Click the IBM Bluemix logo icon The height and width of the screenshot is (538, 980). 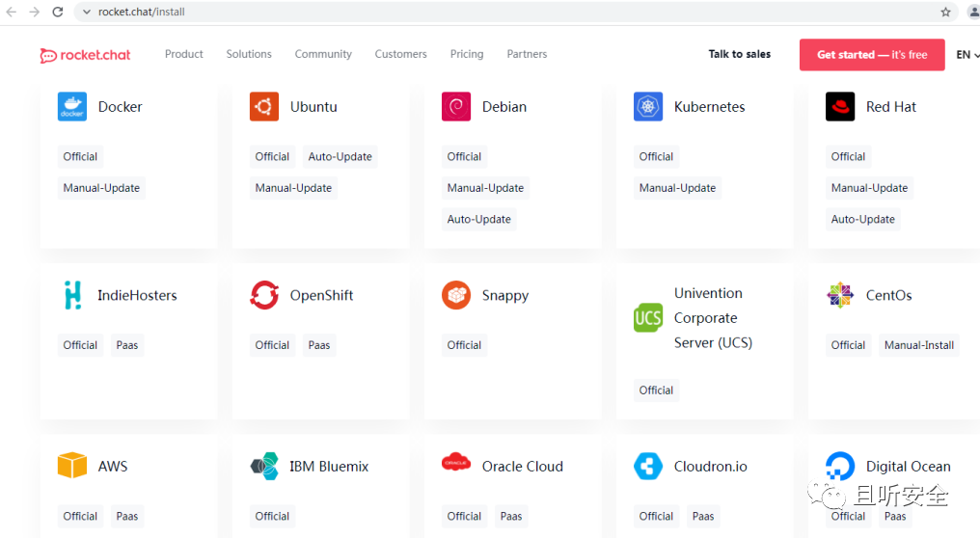pos(263,466)
